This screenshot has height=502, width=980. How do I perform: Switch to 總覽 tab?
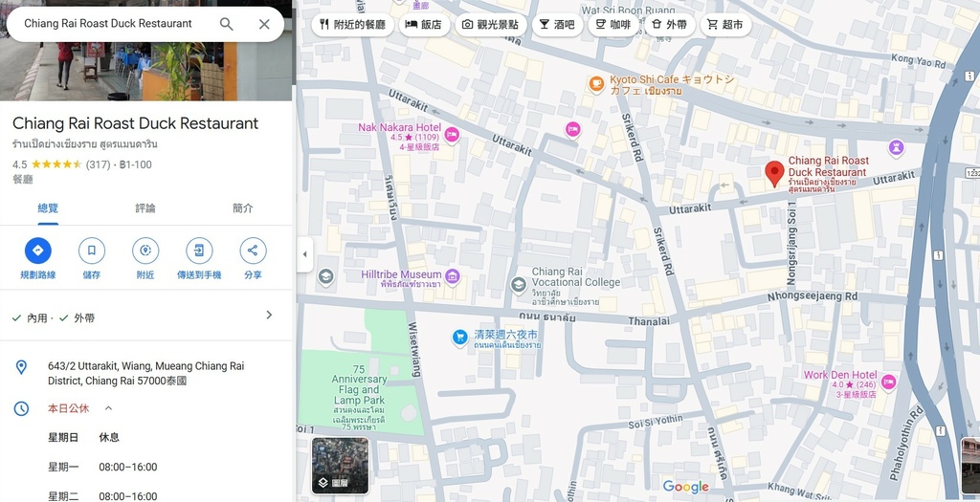[48, 208]
